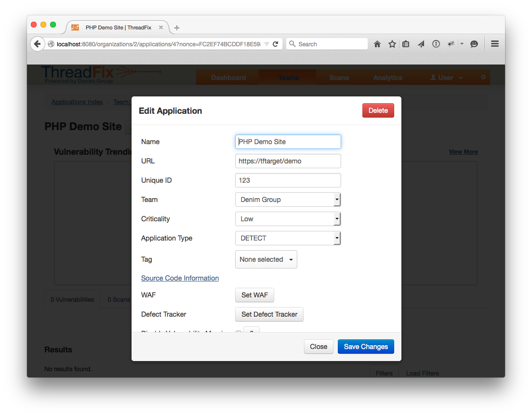Select the PHP Demo Site browser tab
Viewport: 532px width, 416px height.
[118, 27]
